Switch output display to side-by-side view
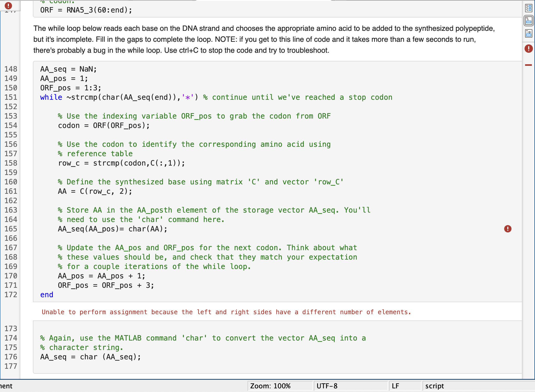The image size is (535, 392). pos(529,8)
